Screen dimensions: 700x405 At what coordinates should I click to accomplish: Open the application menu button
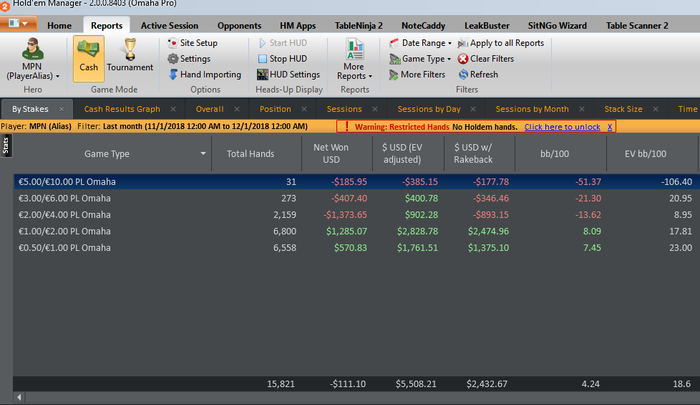click(x=18, y=23)
